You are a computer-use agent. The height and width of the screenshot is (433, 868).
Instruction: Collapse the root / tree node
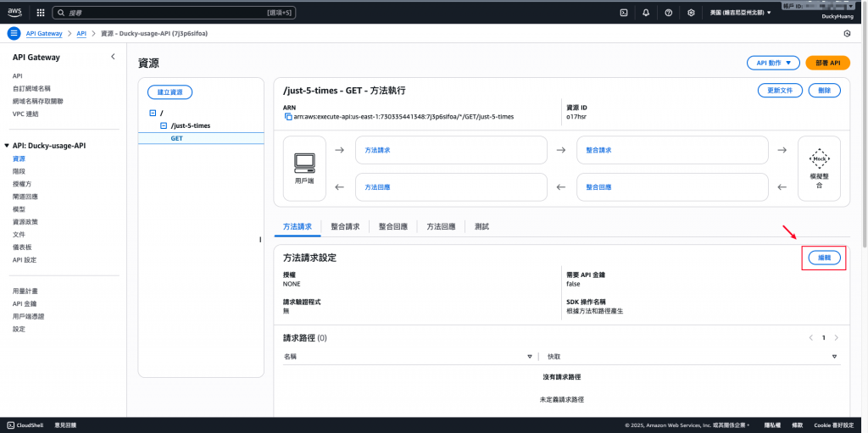[153, 113]
